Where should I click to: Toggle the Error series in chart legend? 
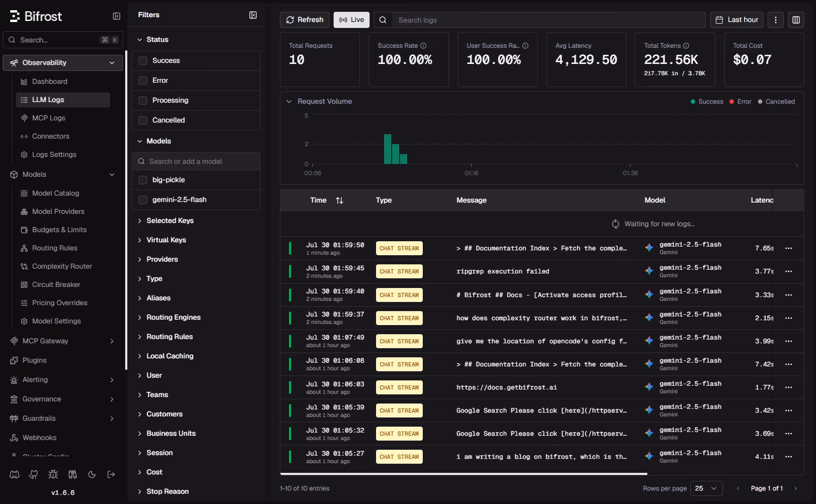pos(740,102)
